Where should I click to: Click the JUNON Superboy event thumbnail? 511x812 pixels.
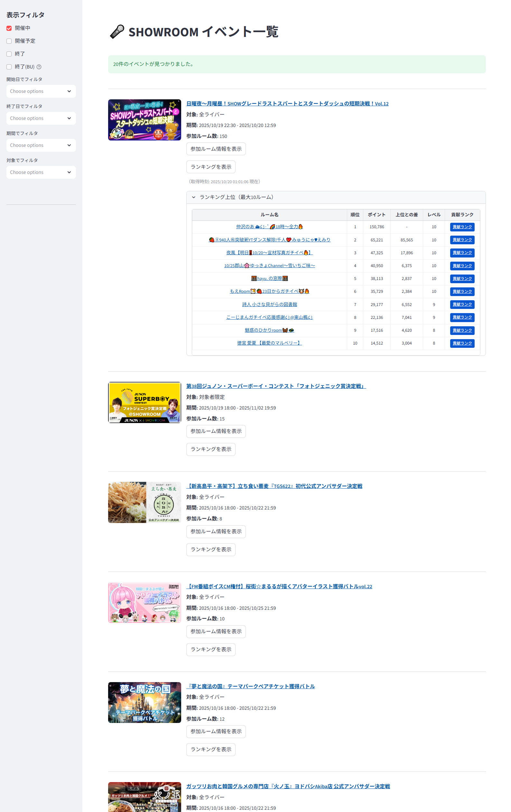tap(144, 402)
